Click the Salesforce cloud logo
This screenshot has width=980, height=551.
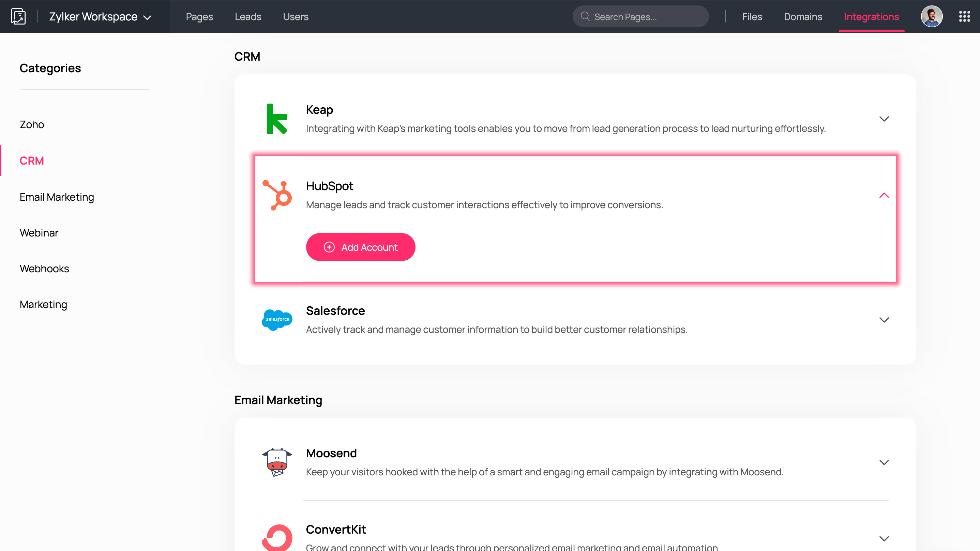tap(277, 320)
